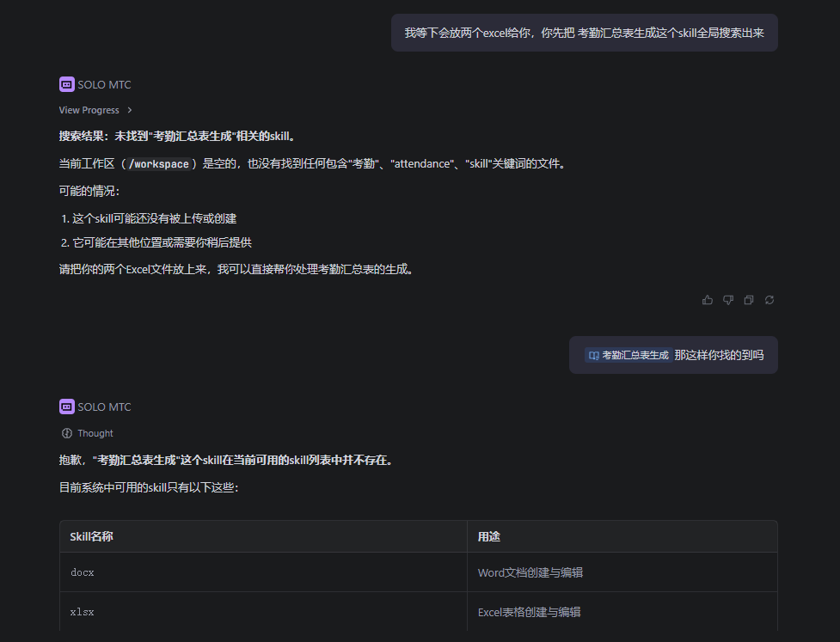Click the second SOLO MTC name label

tap(104, 407)
